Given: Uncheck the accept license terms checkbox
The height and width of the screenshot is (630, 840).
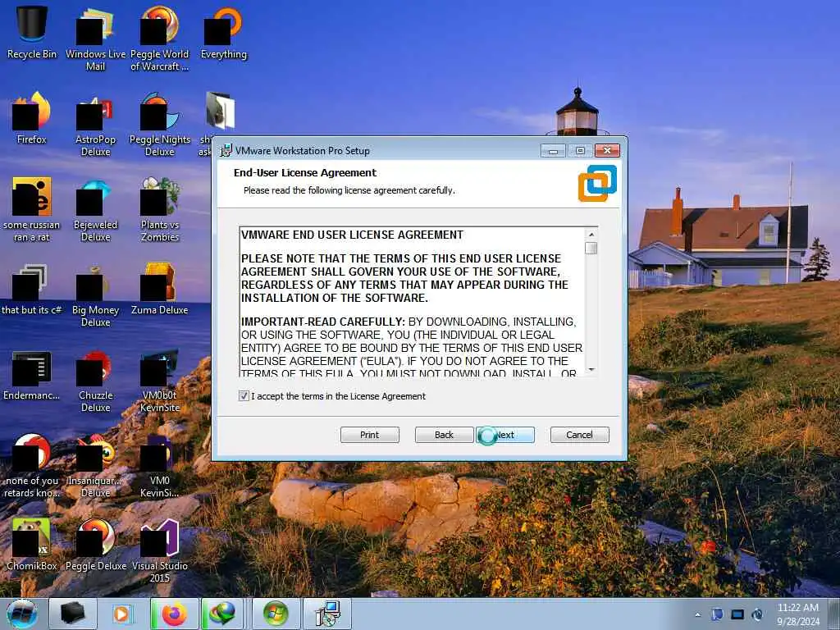Looking at the screenshot, I should (244, 396).
